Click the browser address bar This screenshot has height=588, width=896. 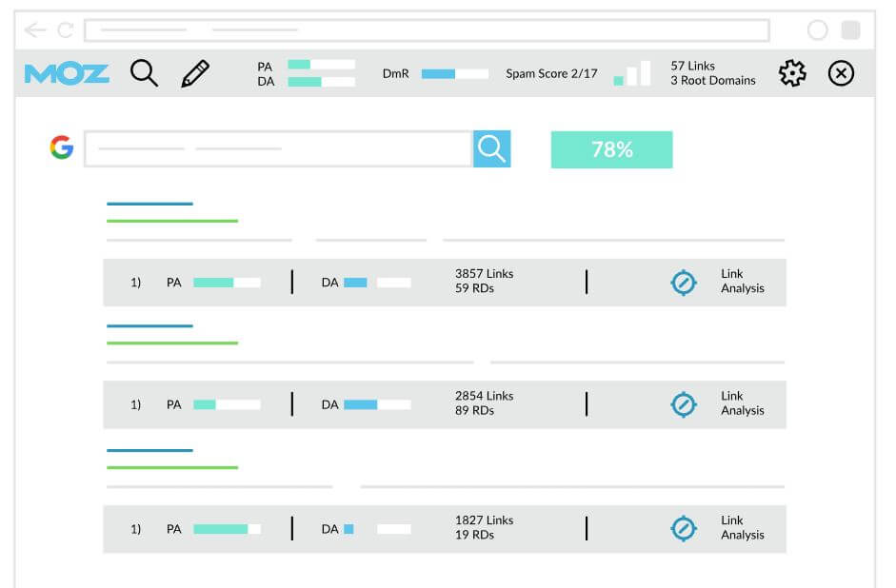point(427,30)
